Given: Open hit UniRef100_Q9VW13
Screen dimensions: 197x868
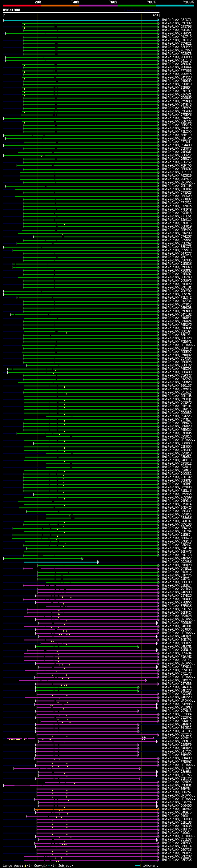Looking at the screenshot, I should click(x=176, y=711).
